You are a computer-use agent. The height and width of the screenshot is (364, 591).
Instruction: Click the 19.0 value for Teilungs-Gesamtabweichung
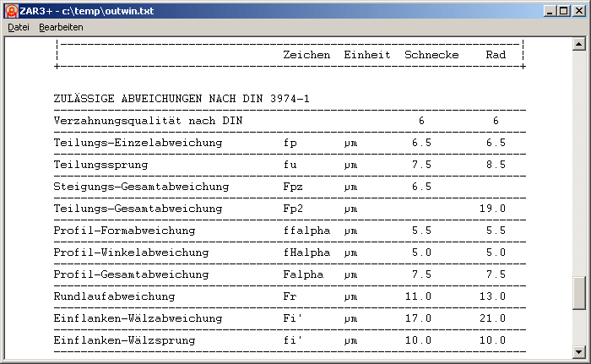tap(492, 209)
